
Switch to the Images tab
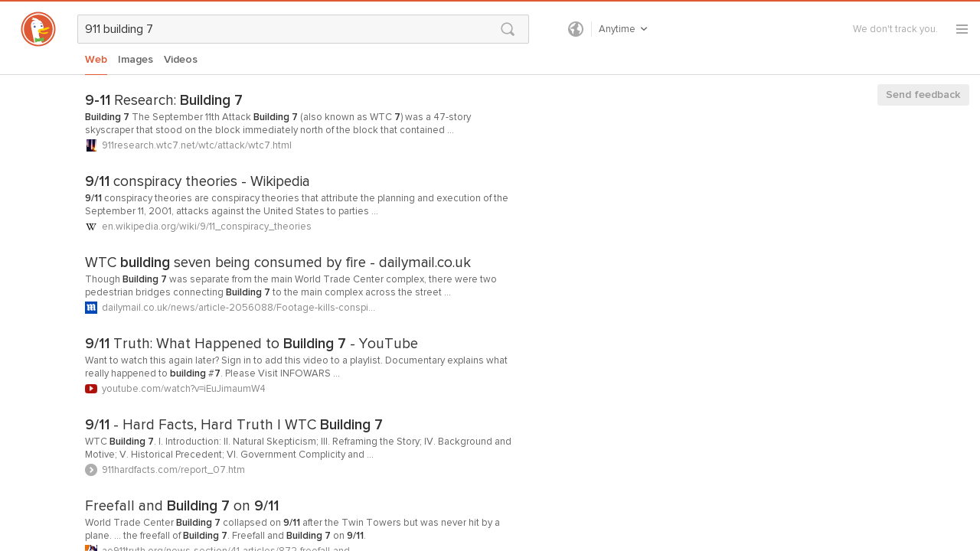coord(136,60)
